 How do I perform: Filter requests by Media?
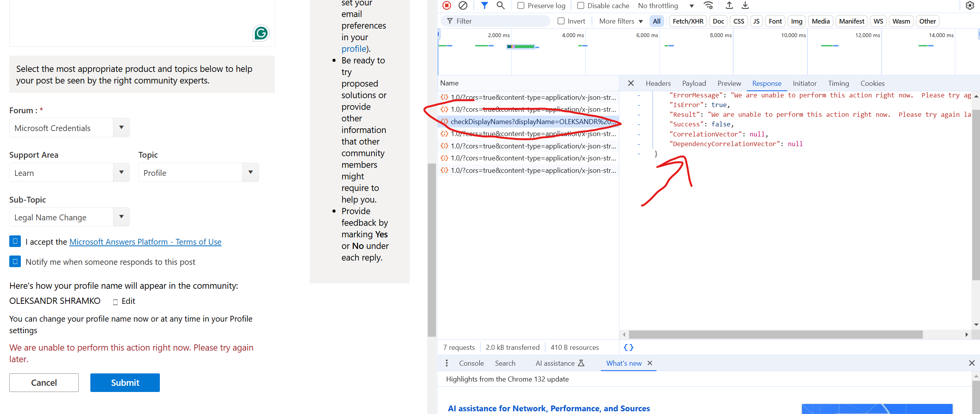click(x=821, y=21)
